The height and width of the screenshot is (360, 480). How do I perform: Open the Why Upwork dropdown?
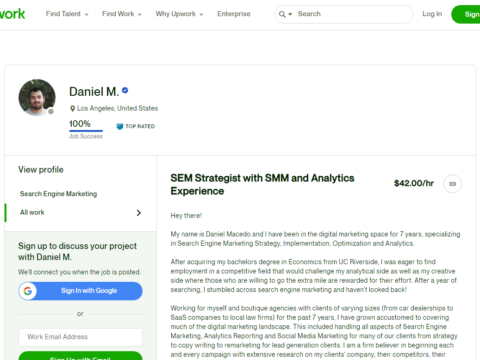point(179,14)
